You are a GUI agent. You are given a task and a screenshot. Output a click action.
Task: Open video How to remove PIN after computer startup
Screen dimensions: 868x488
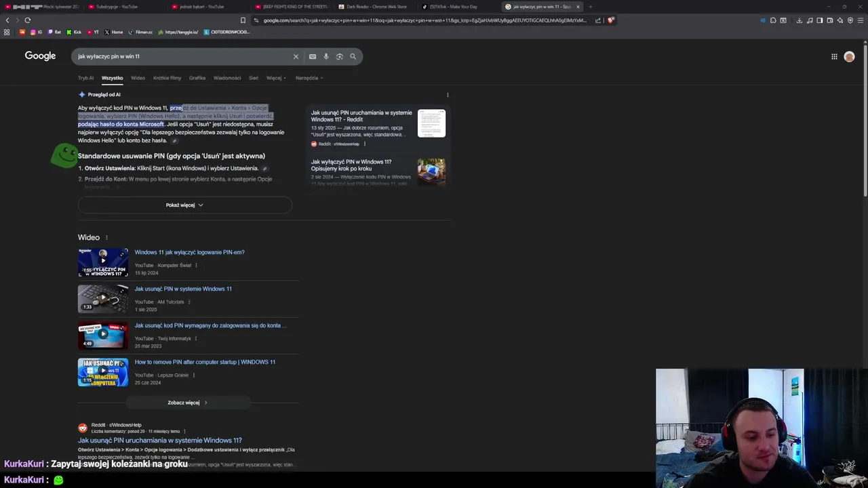[x=205, y=362]
